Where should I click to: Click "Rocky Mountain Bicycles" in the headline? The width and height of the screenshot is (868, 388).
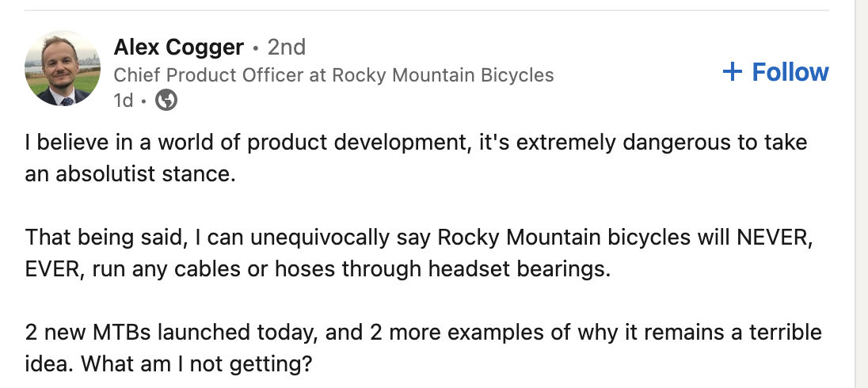point(443,75)
